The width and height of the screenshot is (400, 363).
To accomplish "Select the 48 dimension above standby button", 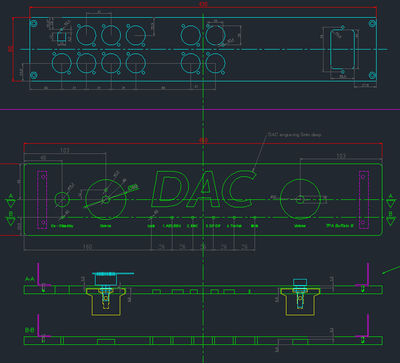I will tap(43, 158).
